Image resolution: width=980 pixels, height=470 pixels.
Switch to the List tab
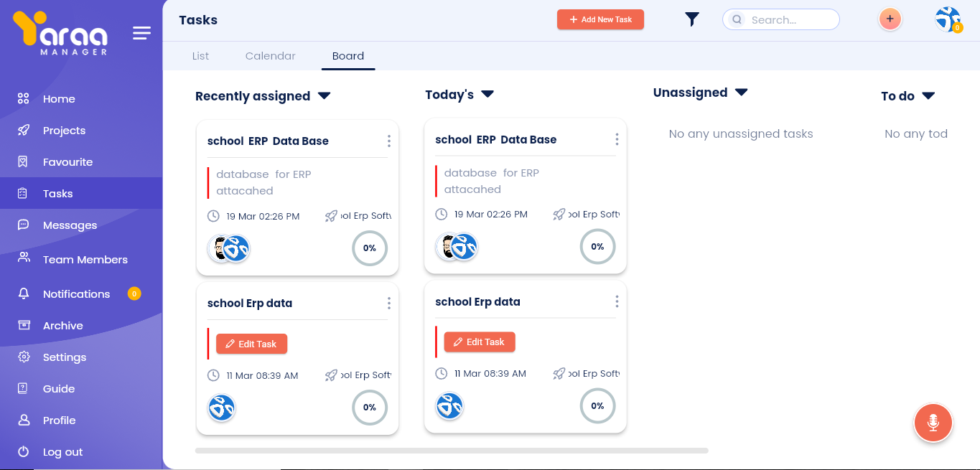pos(200,56)
